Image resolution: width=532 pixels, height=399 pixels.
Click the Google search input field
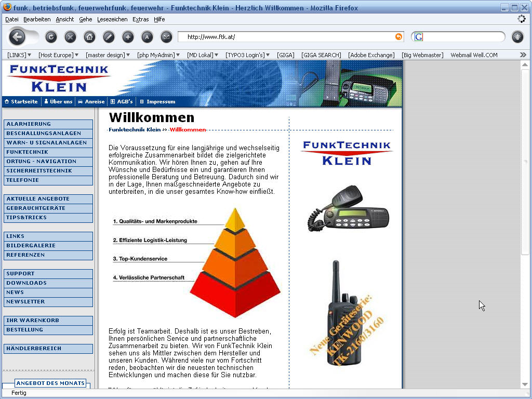(463, 37)
